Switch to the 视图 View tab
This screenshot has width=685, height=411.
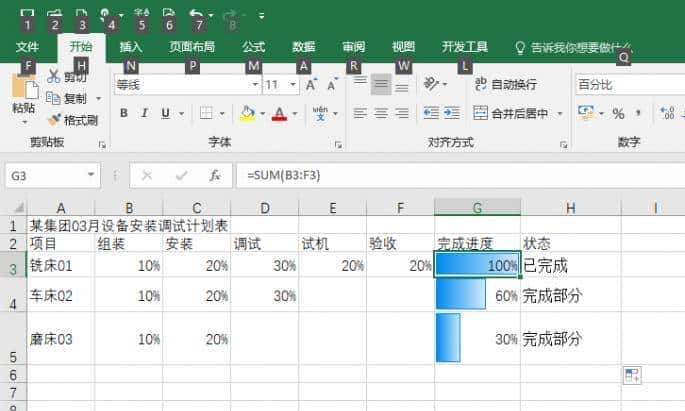pos(403,47)
